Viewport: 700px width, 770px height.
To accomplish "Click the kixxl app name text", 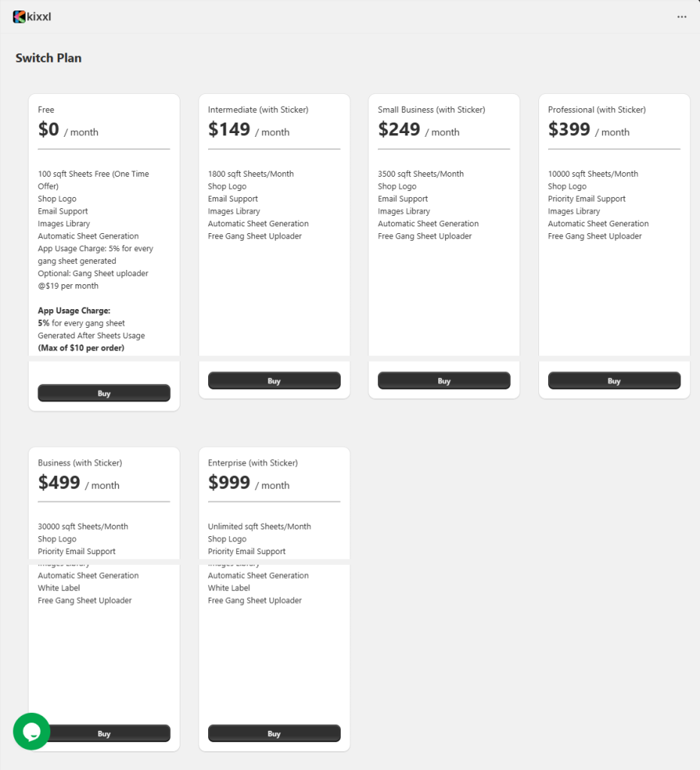I will pyautogui.click(x=39, y=17).
